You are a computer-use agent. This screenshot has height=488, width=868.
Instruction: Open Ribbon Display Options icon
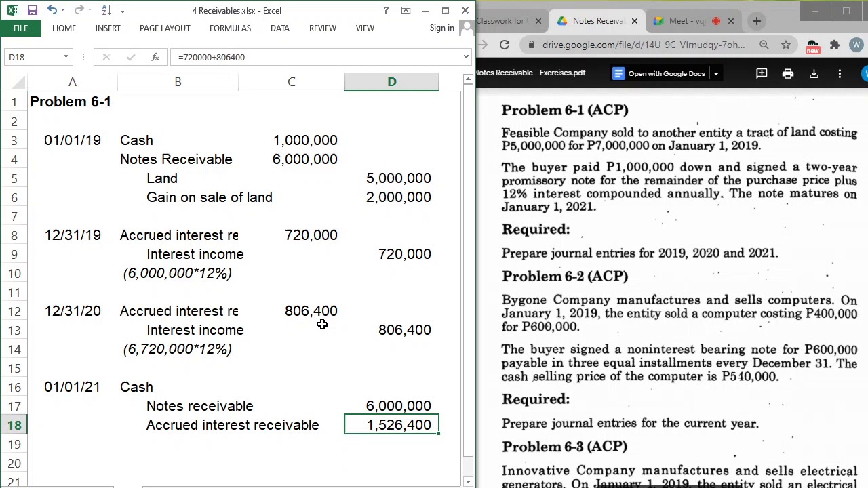[406, 10]
